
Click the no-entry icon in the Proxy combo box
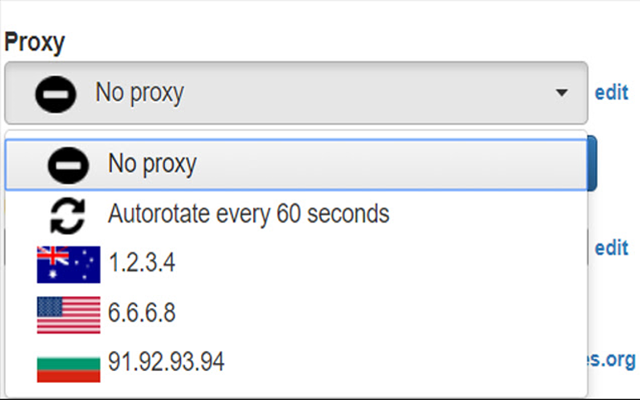(56, 94)
